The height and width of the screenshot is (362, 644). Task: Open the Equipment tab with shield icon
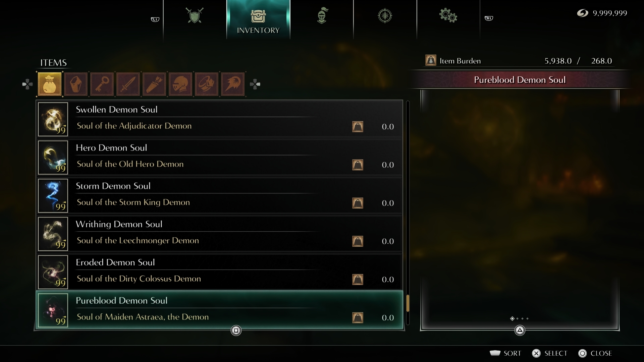click(195, 16)
